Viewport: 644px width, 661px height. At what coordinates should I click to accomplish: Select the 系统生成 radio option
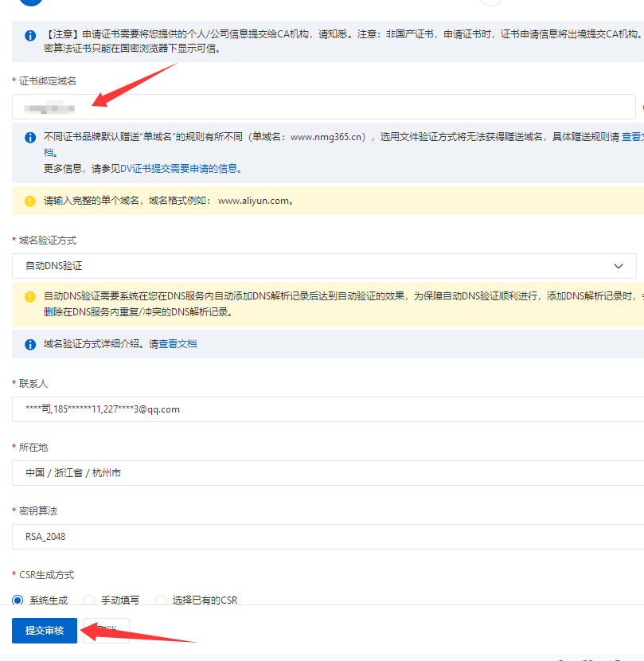coord(18,600)
